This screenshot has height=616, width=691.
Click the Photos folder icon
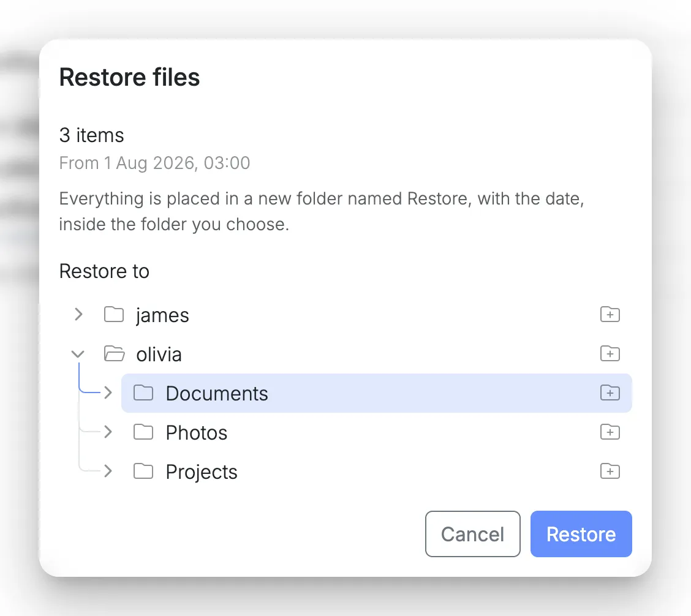click(143, 432)
